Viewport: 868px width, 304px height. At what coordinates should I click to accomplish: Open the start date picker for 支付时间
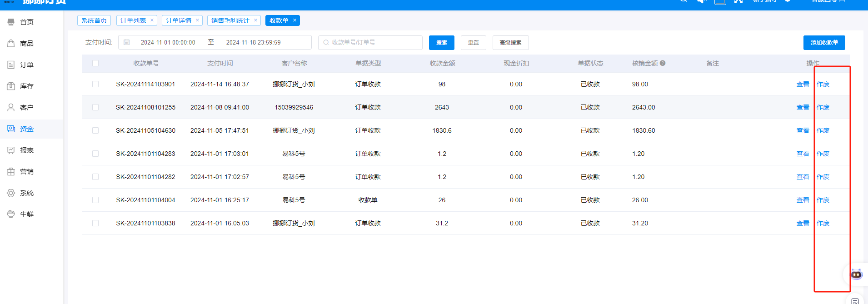(168, 42)
